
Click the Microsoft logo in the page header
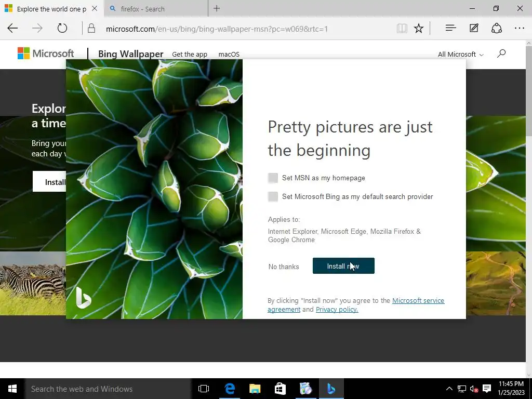(x=46, y=54)
